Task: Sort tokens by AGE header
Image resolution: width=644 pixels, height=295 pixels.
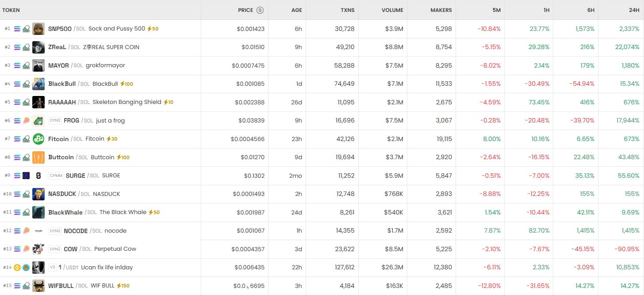Action: pos(296,10)
